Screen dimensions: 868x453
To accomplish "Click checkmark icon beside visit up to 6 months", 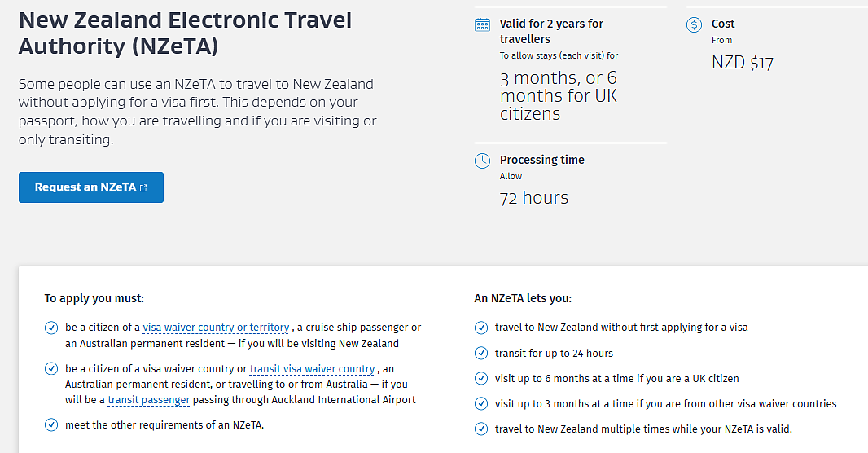I will point(481,379).
